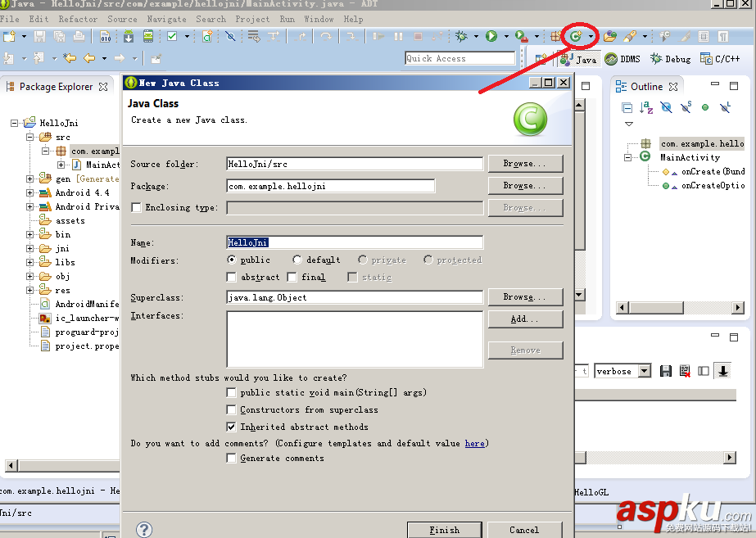Click the Outline horizontal scrollbar thumb
The width and height of the screenshot is (756, 538).
(656, 308)
